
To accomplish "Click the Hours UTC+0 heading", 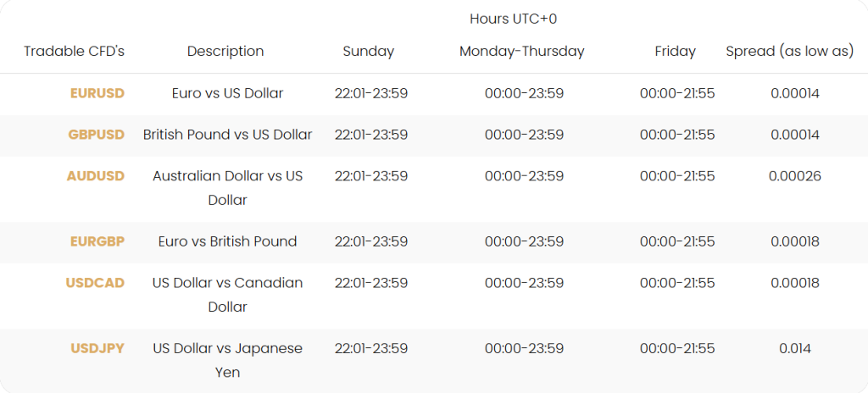I will (513, 19).
